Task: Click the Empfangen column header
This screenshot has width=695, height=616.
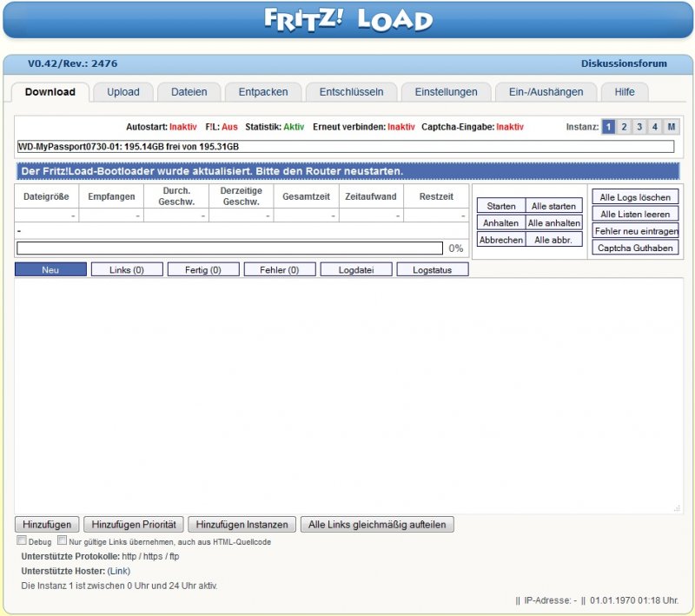Action: tap(111, 196)
